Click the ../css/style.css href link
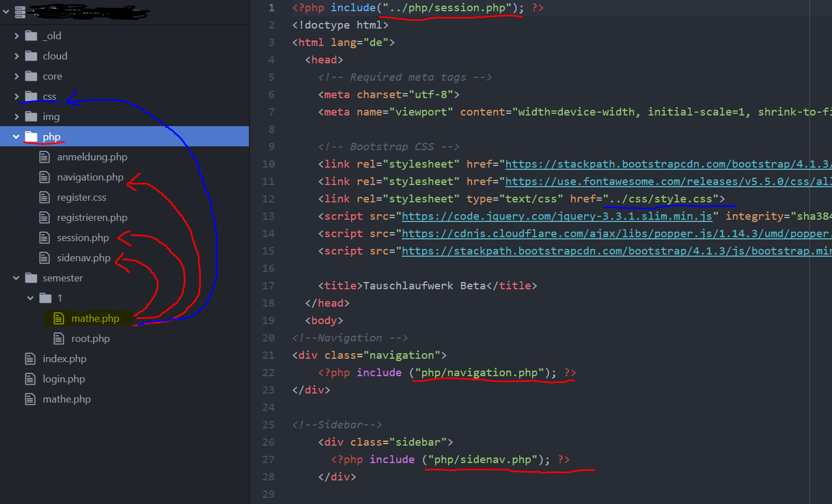This screenshot has height=504, width=832. click(660, 199)
